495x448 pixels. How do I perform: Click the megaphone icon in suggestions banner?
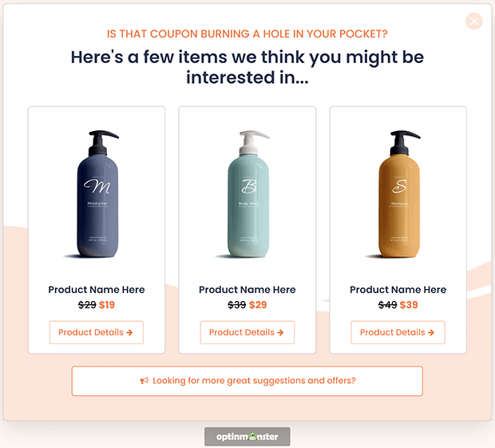click(x=144, y=381)
